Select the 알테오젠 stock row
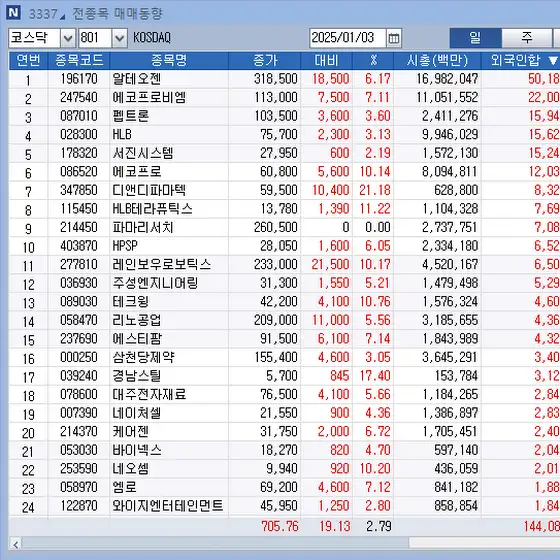 pos(284,79)
